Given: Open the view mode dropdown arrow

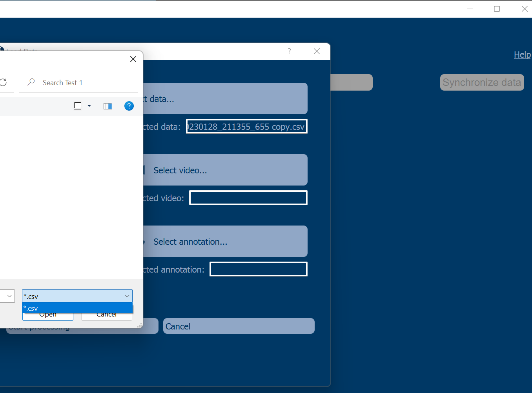Looking at the screenshot, I should pos(89,106).
